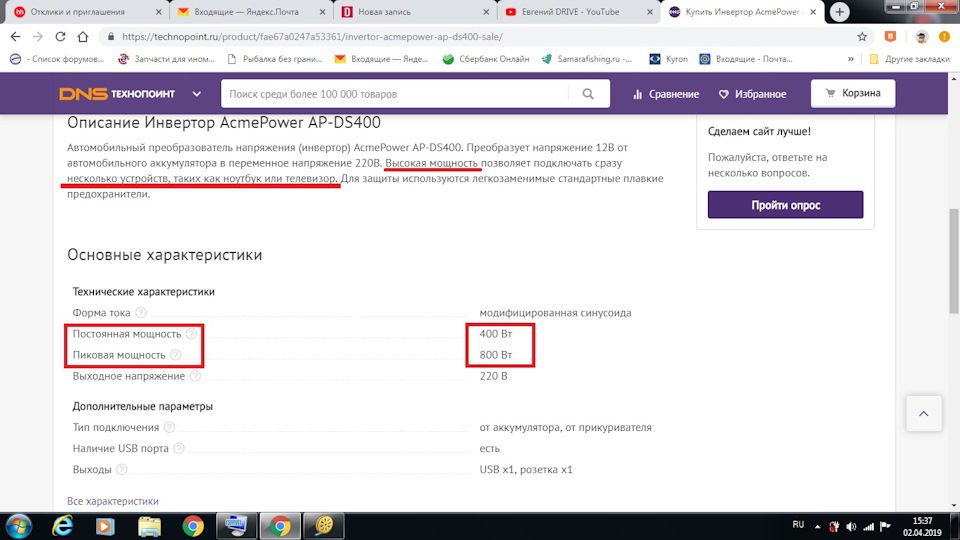Click the volume speaker tray icon
The image size is (960, 540).
[851, 527]
